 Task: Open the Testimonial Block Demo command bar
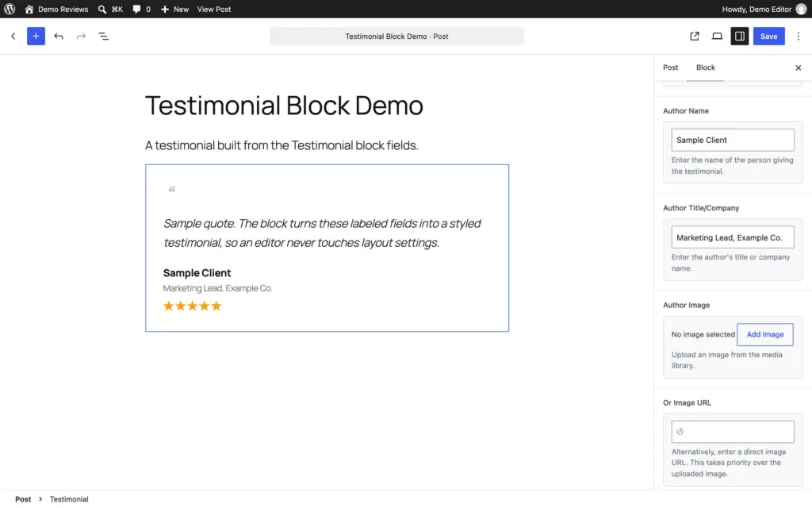(396, 37)
